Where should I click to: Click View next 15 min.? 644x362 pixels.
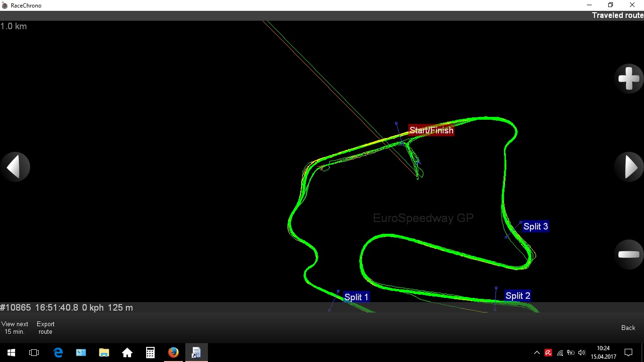pos(15,328)
